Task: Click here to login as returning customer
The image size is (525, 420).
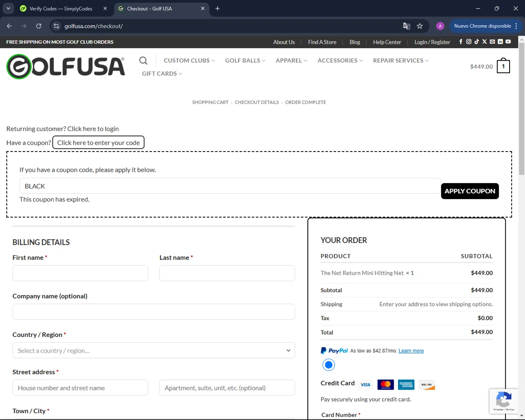Action: [93, 129]
